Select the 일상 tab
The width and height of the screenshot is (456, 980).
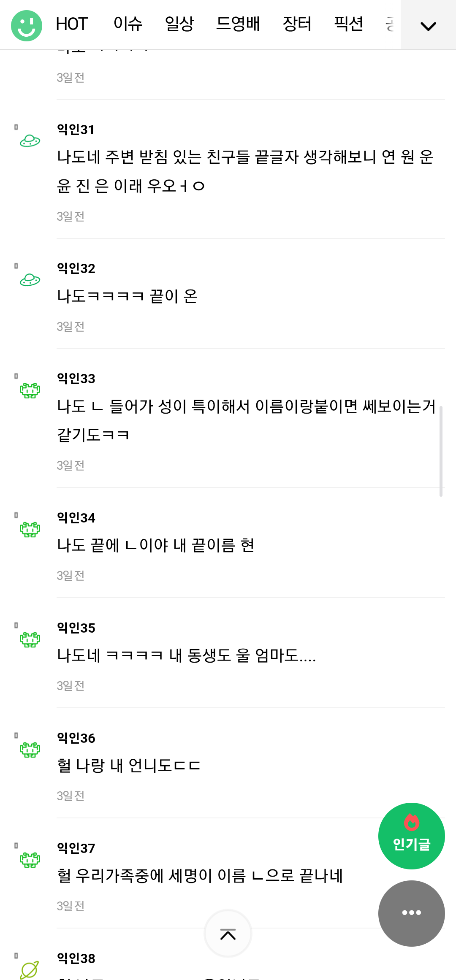(179, 24)
